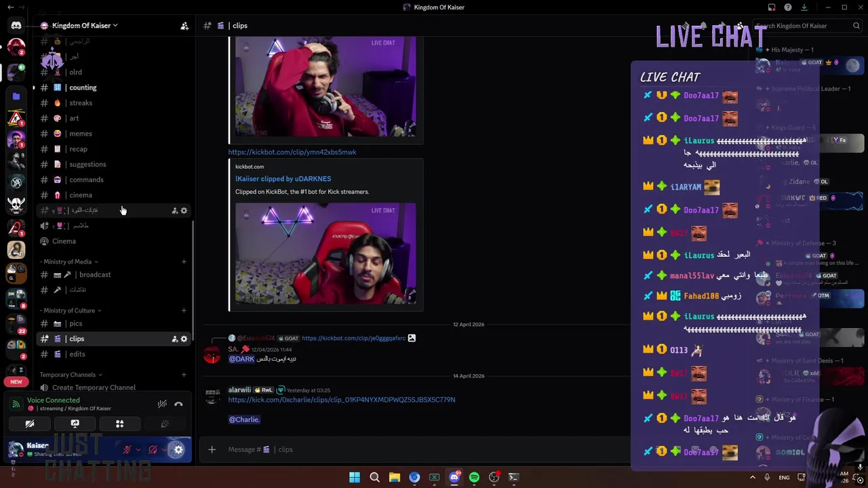This screenshot has height=488, width=868.
Task: Play the lower kickbot clip thumbnail
Action: pos(325,253)
